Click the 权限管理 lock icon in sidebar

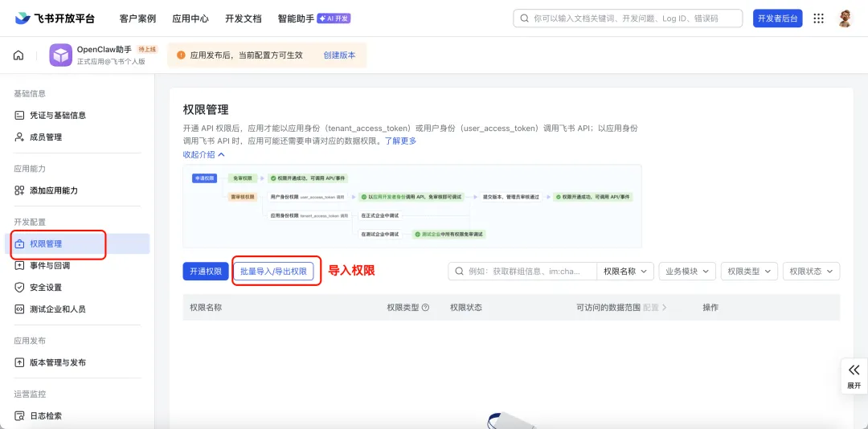pyautogui.click(x=19, y=243)
